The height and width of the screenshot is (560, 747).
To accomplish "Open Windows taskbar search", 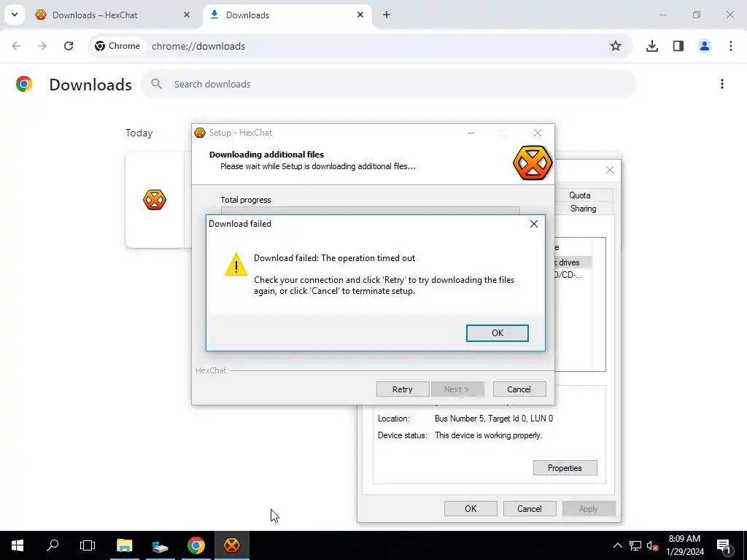I will (x=53, y=545).
